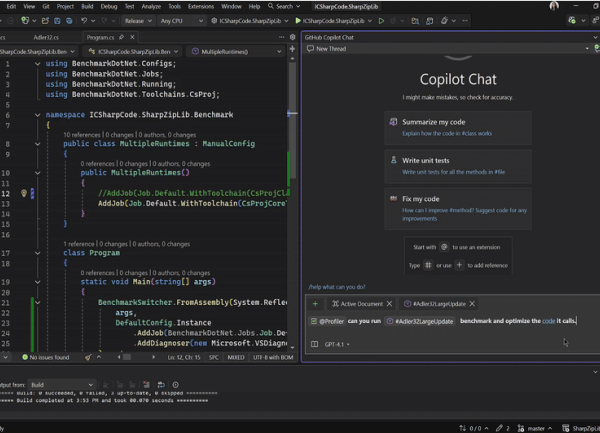Open the ICSharpCode.SharpZipLib startup project dropdown
The image size is (600, 433).
coord(249,21)
